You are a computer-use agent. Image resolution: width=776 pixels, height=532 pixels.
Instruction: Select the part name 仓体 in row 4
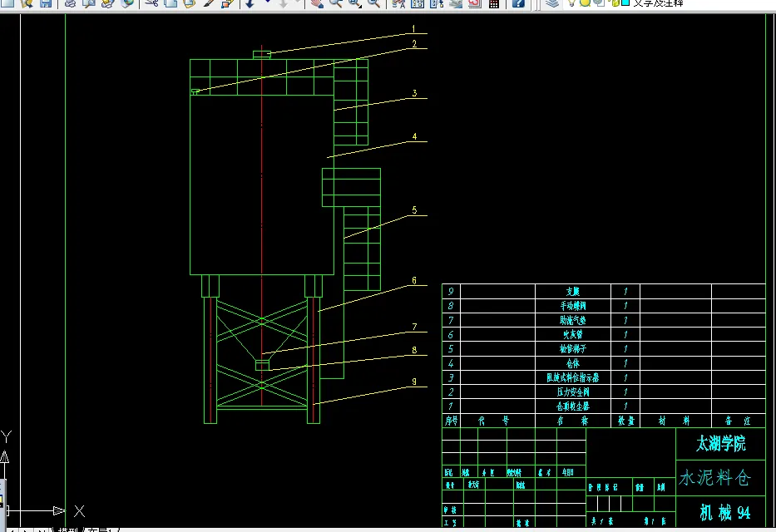pyautogui.click(x=572, y=363)
